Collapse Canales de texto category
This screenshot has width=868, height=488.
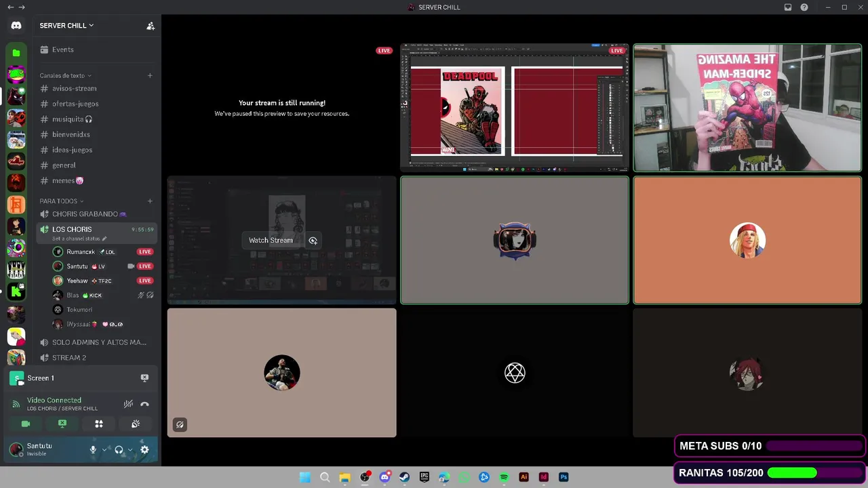(x=65, y=75)
